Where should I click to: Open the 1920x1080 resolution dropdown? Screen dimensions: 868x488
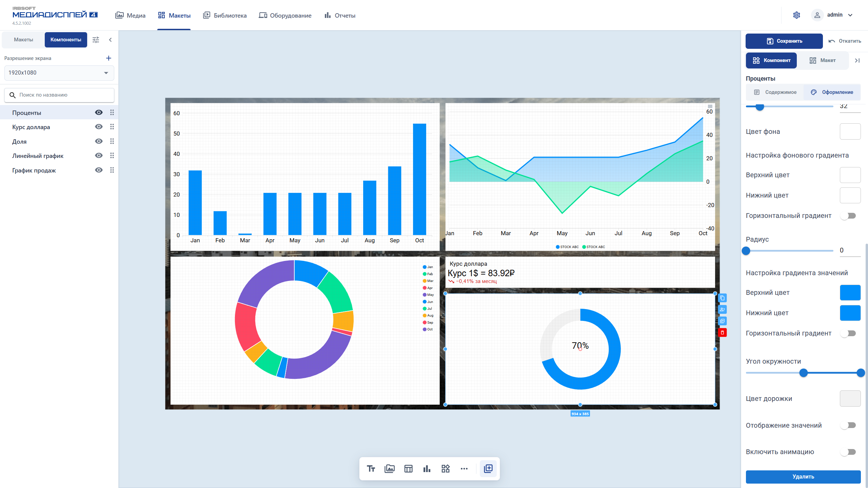tap(59, 73)
